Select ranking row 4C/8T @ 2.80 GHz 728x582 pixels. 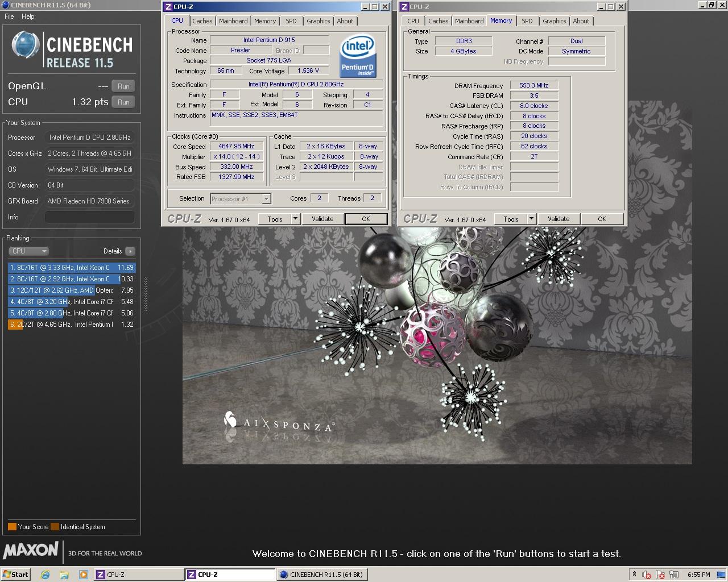[72, 313]
